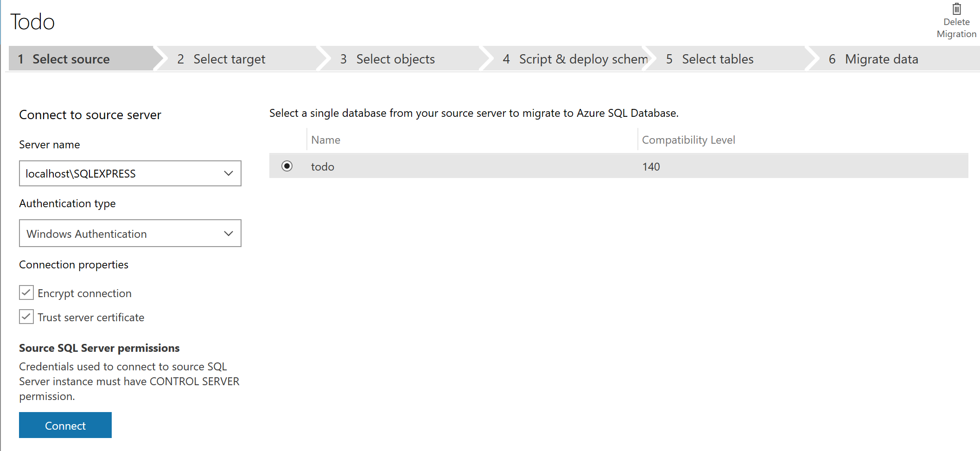Click the Compatibility Level column header
This screenshot has width=980, height=451.
688,140
